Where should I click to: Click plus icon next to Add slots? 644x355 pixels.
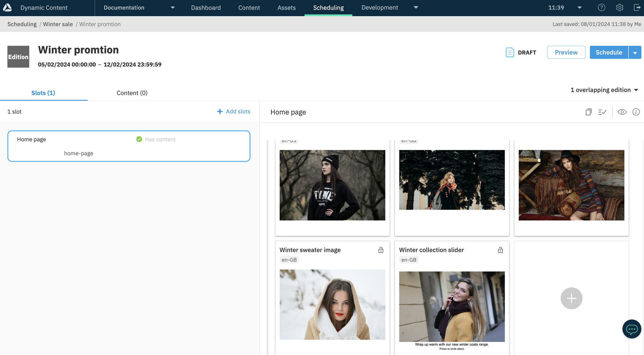click(220, 112)
